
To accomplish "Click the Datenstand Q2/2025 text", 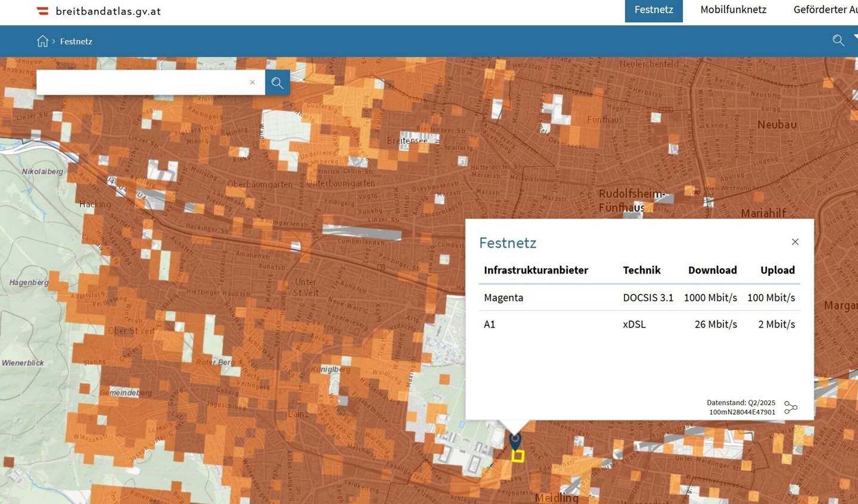I will (741, 403).
